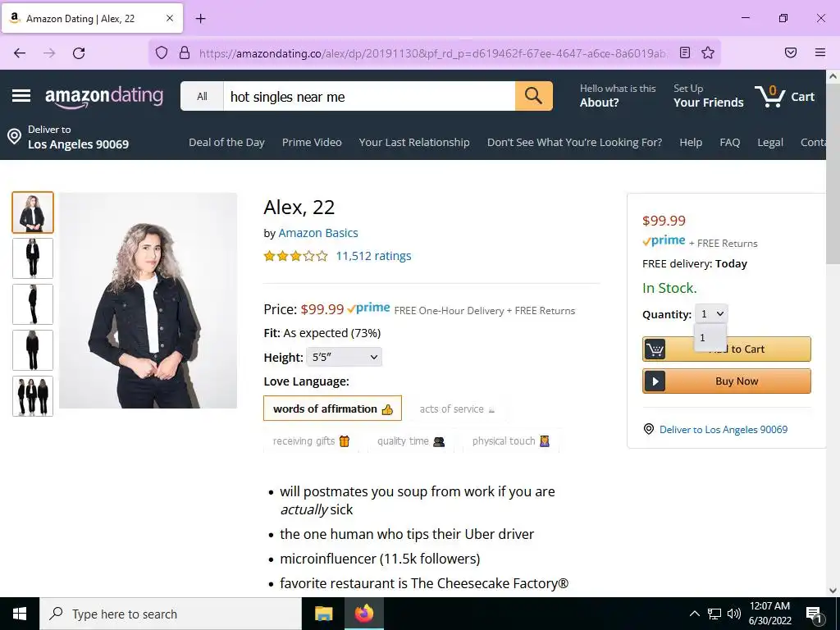This screenshot has height=630, width=840.
Task: Click the Deliver to location pin icon
Action: pos(15,137)
